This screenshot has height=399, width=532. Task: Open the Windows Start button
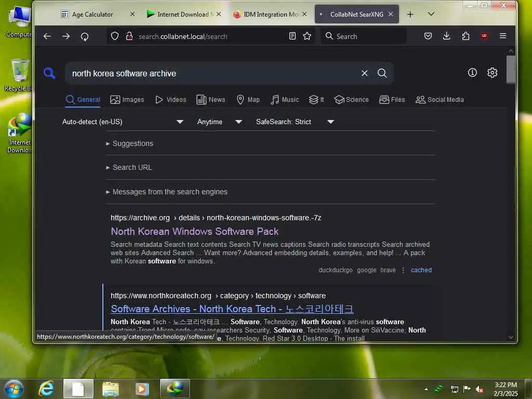[13, 389]
